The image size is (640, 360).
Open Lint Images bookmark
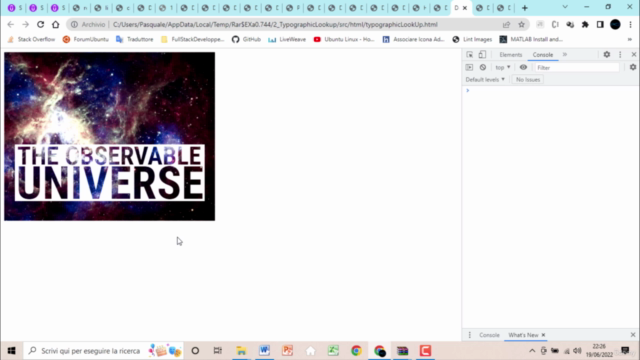472,40
